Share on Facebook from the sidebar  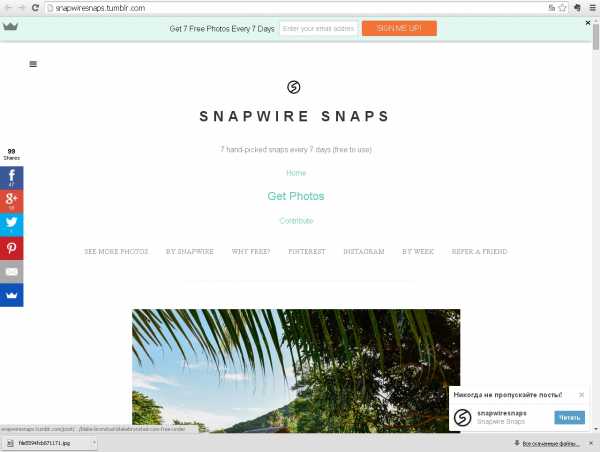[x=11, y=178]
